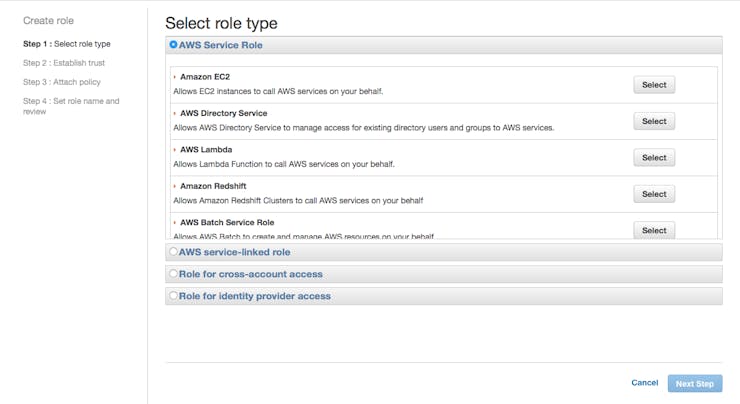The height and width of the screenshot is (404, 740).
Task: Click Role for identity provider access text
Action: pyautogui.click(x=255, y=296)
